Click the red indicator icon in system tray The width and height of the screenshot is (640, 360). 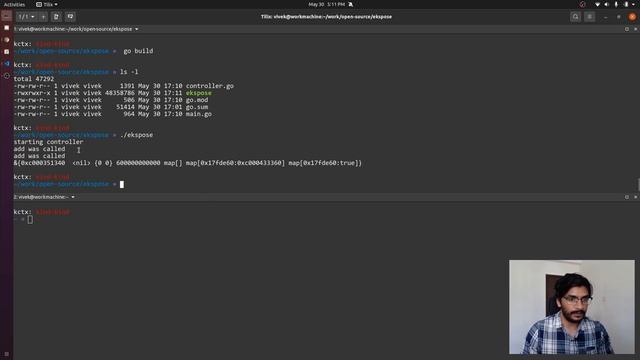coord(582,4)
